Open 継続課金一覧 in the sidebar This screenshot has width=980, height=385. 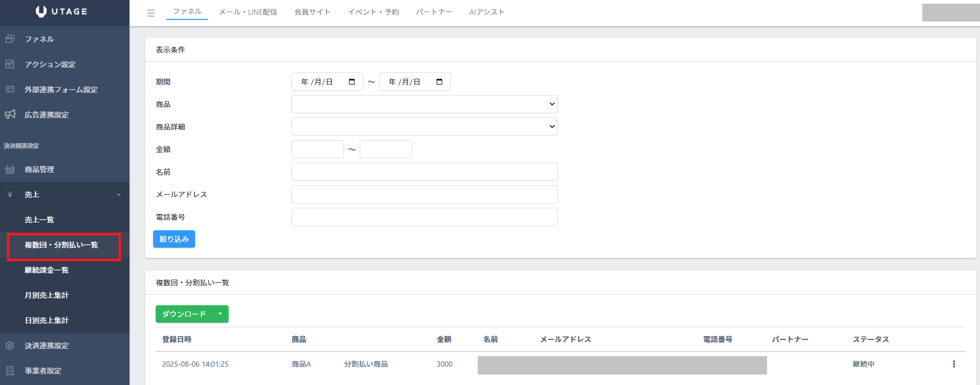pyautogui.click(x=47, y=270)
